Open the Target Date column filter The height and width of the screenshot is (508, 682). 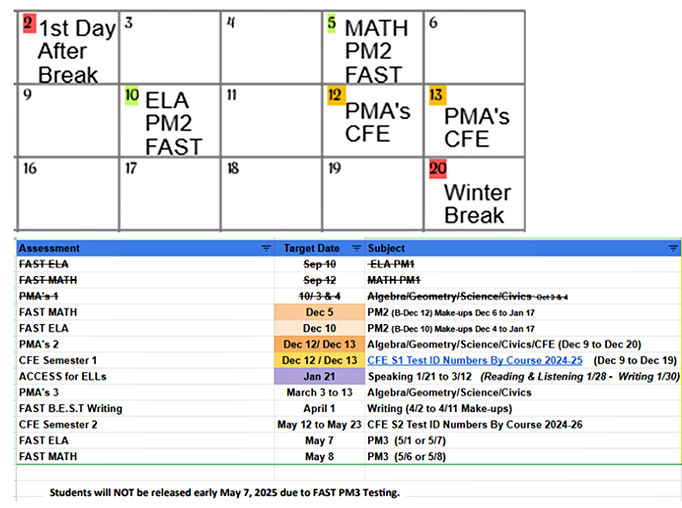click(x=357, y=248)
